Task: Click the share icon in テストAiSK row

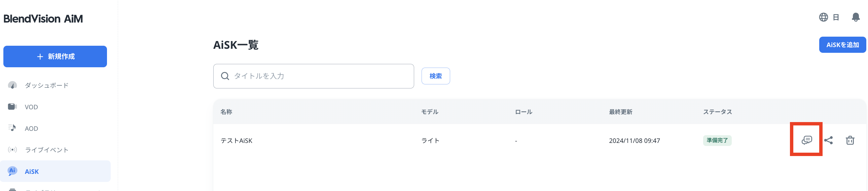Action: coord(828,140)
